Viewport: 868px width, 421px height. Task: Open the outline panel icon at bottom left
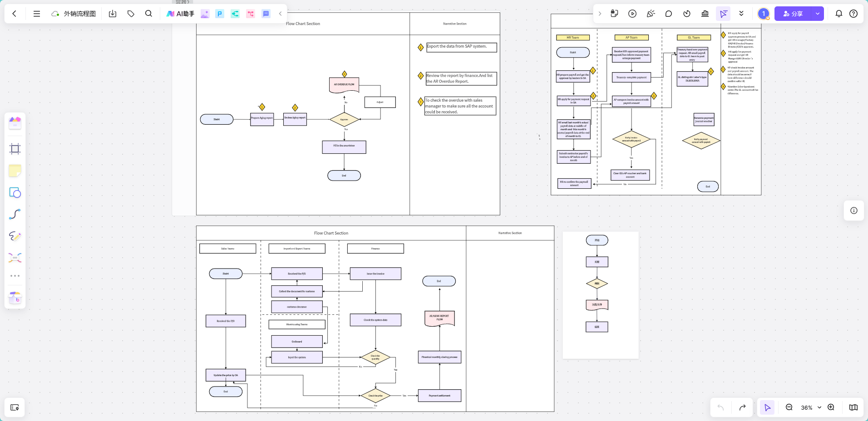click(x=15, y=407)
